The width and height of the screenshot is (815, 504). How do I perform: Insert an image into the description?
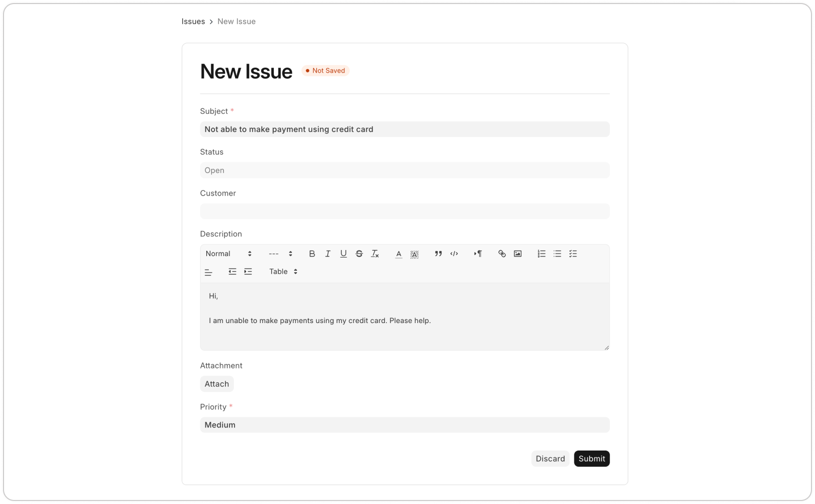tap(517, 254)
